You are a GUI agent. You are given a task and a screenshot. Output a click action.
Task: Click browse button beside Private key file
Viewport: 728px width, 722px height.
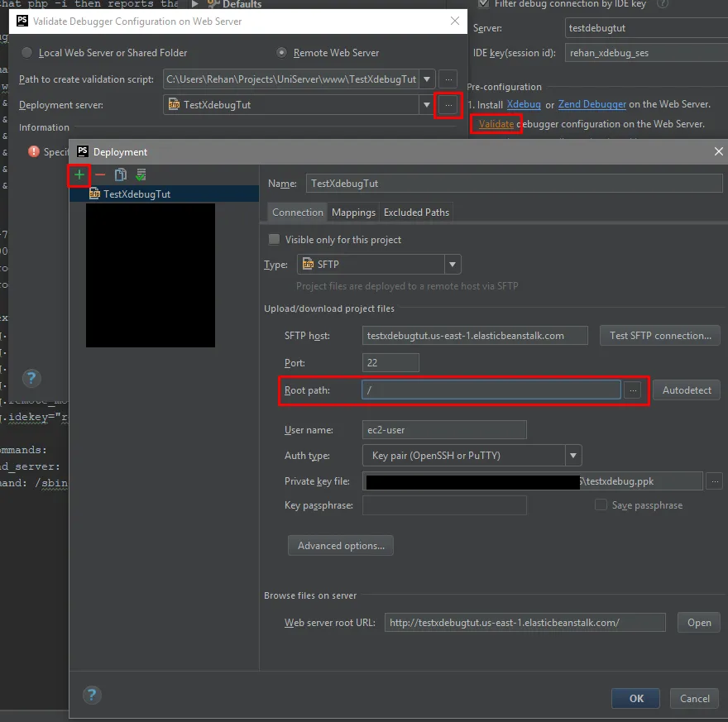pos(715,481)
